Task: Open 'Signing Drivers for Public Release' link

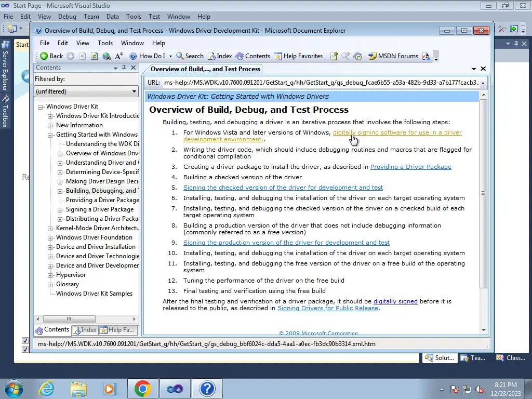Action: click(328, 308)
